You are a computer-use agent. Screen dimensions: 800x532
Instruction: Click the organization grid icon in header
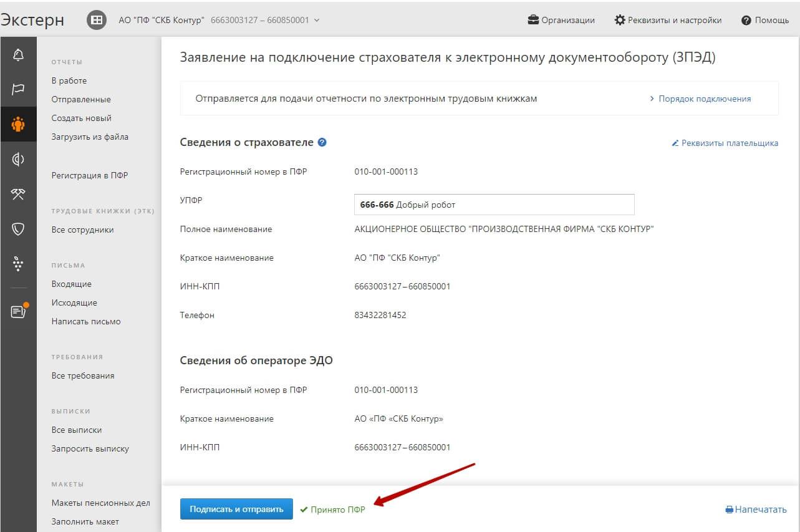96,20
